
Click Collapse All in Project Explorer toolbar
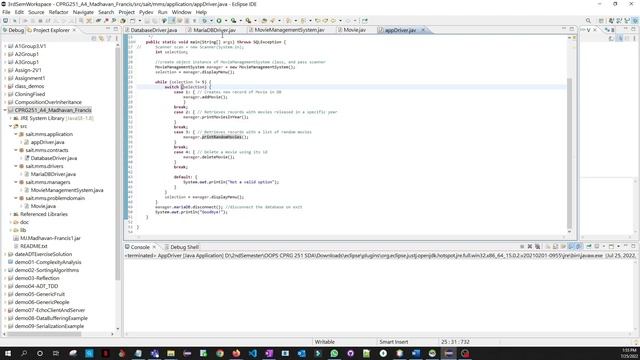click(x=94, y=38)
